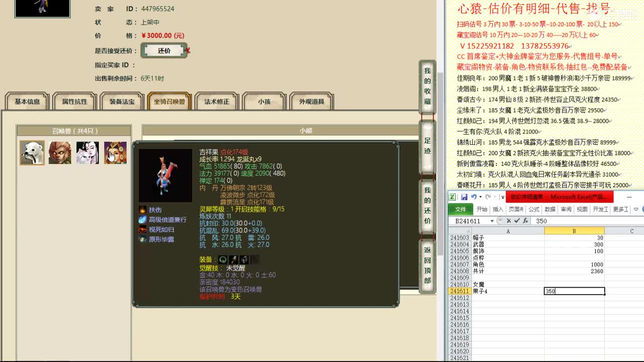Image resolution: width=644 pixels, height=362 pixels.
Task: Open the Excel 公式 ribbon tab
Action: (x=533, y=209)
